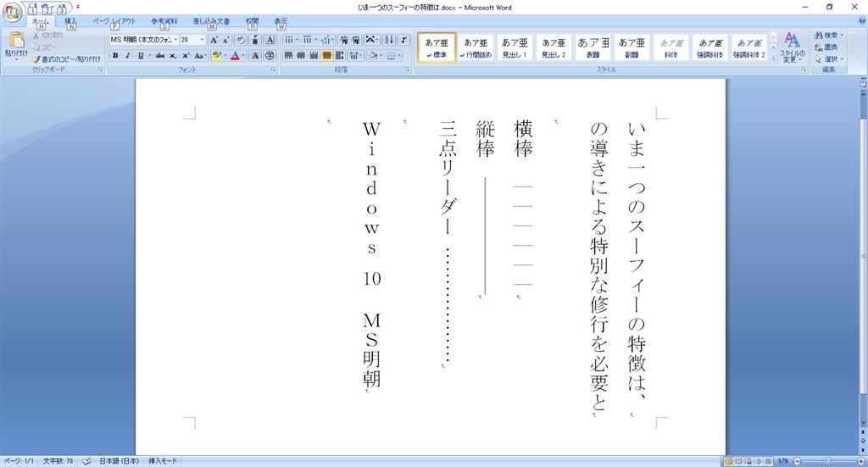Expand the bullets list dropdown
This screenshot has height=467, width=868.
click(x=298, y=40)
